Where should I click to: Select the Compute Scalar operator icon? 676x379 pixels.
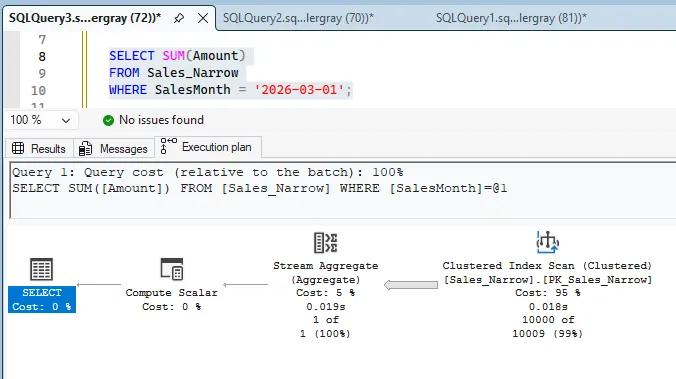172,269
